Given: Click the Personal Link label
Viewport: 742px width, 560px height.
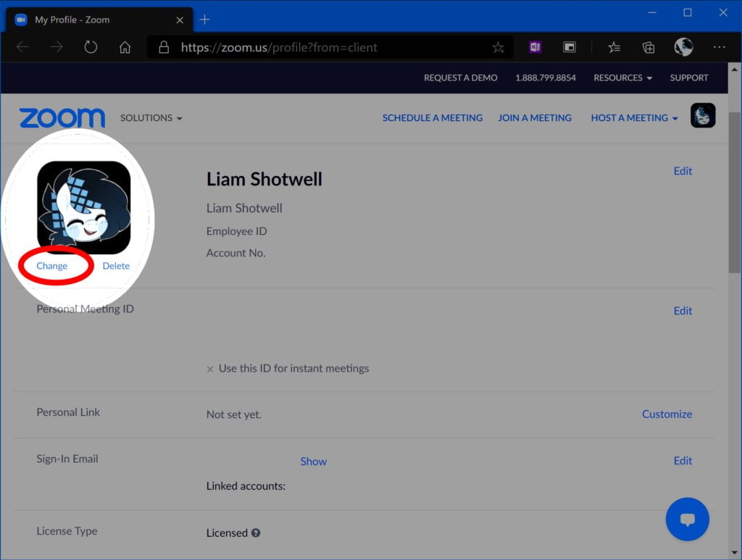Looking at the screenshot, I should 68,412.
